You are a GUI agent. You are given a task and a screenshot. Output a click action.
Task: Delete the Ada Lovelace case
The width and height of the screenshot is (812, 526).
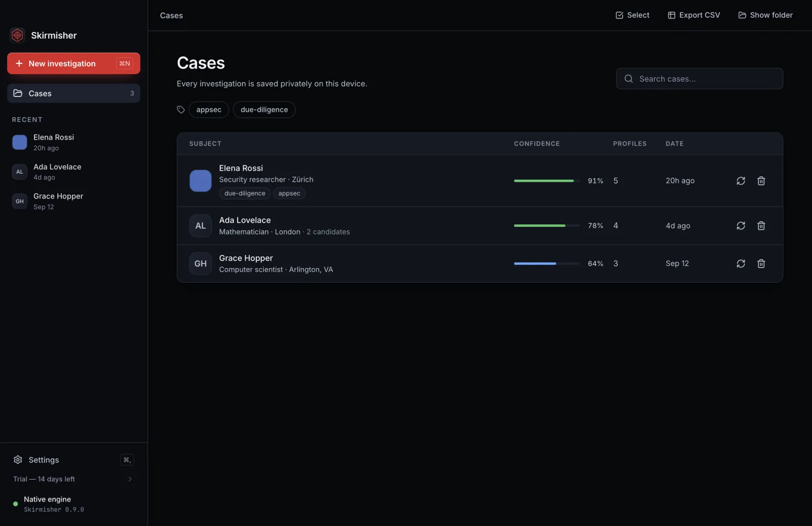(x=761, y=225)
